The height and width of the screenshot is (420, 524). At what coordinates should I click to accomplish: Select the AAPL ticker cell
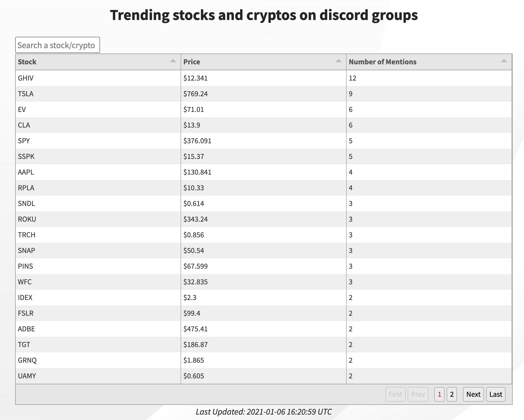98,172
